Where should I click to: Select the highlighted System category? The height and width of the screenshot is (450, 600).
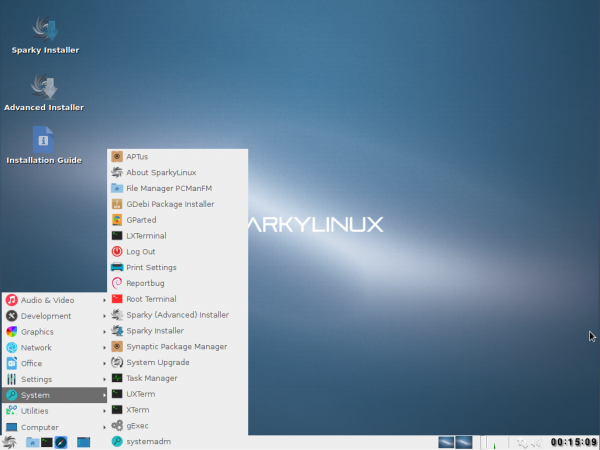[x=55, y=395]
